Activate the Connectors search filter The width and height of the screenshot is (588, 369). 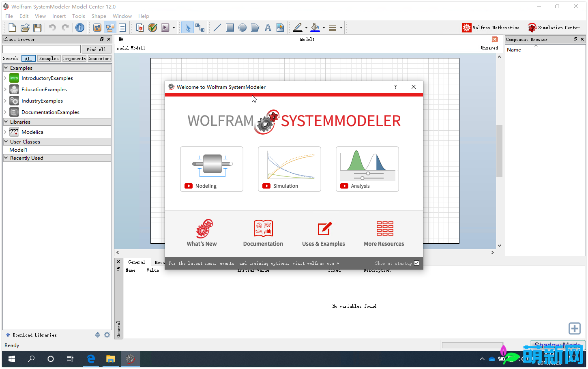99,58
